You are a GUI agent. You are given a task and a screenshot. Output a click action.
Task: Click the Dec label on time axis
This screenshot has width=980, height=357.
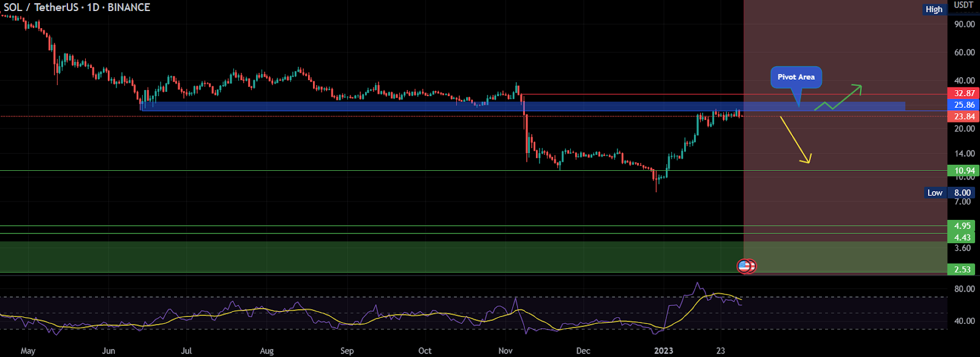click(583, 351)
